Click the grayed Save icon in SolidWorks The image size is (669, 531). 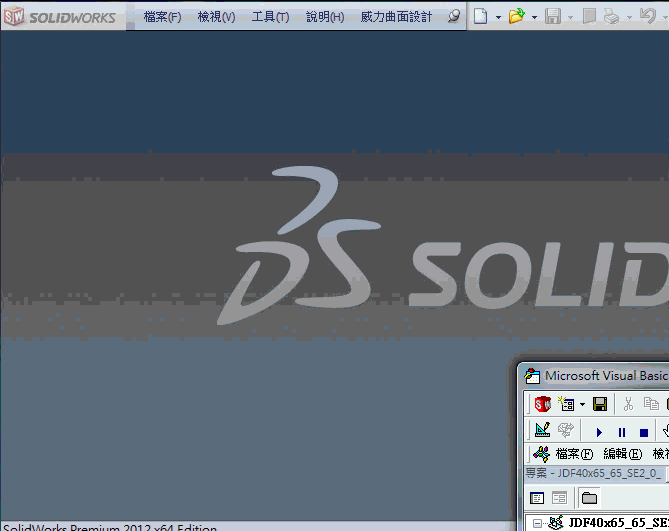553,17
